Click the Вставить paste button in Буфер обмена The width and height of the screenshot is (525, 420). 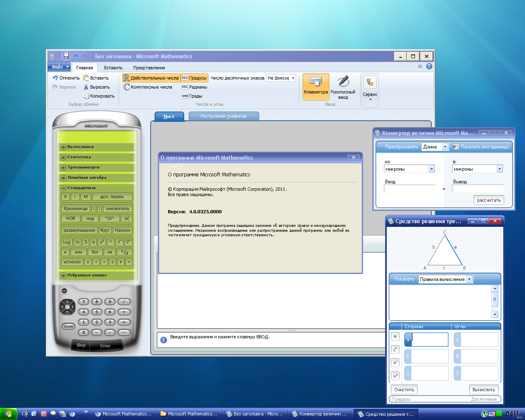96,78
